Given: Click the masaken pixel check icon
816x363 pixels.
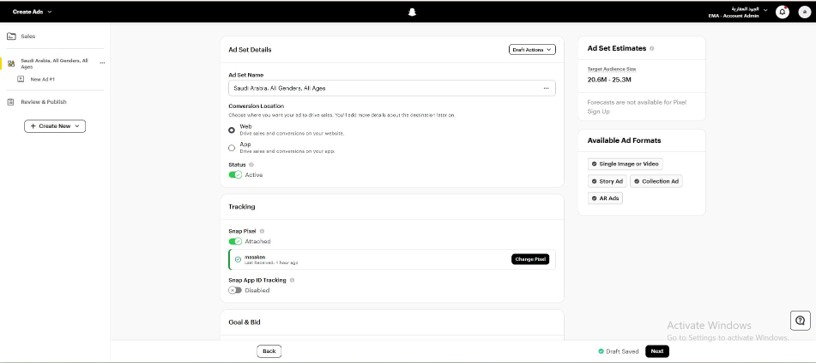Looking at the screenshot, I should pyautogui.click(x=238, y=259).
